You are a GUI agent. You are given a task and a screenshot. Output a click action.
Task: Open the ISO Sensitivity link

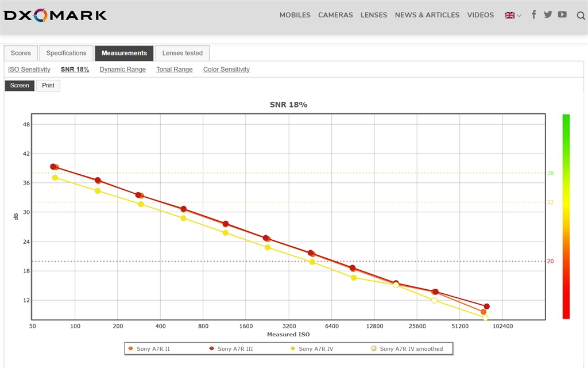(x=29, y=70)
